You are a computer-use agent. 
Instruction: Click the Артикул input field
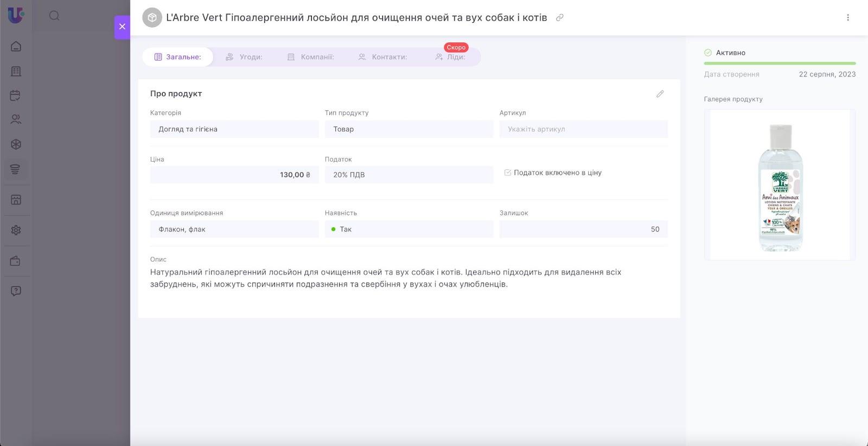pos(584,129)
